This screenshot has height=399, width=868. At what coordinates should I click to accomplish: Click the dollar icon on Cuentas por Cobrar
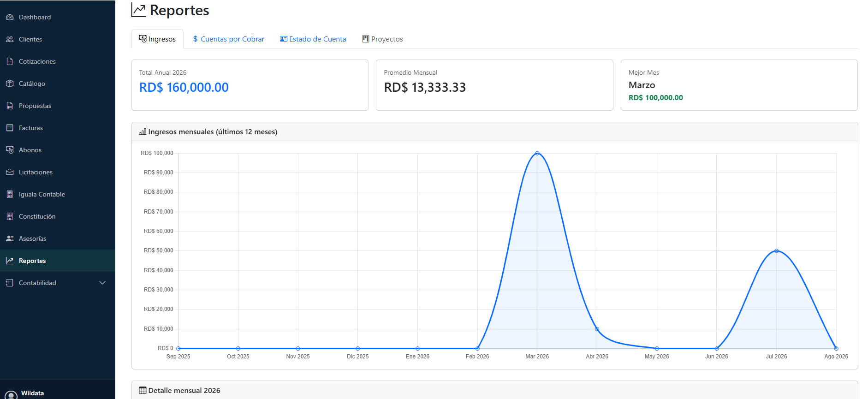coord(196,39)
